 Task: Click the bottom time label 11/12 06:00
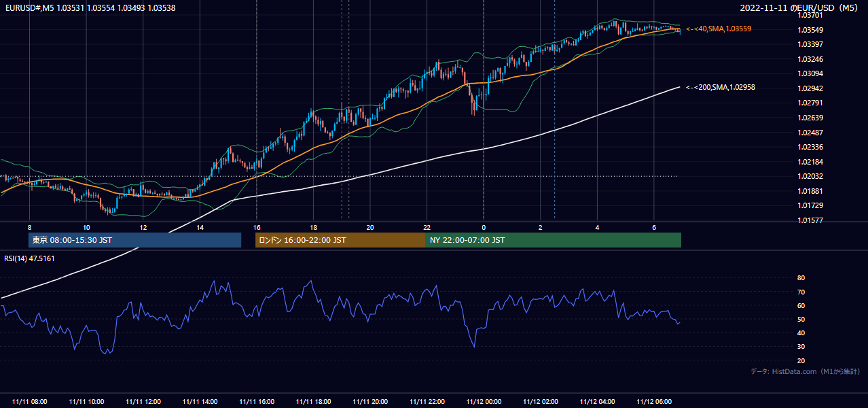pyautogui.click(x=654, y=402)
